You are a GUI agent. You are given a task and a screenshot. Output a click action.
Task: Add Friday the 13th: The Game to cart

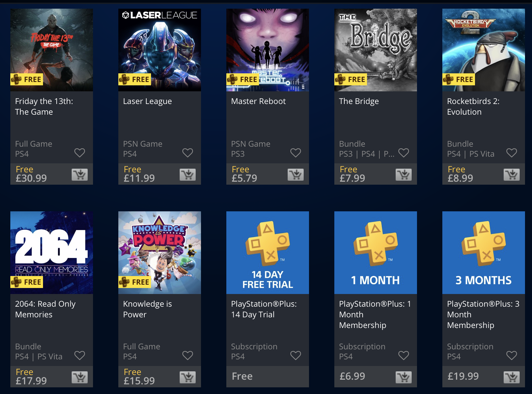[80, 175]
